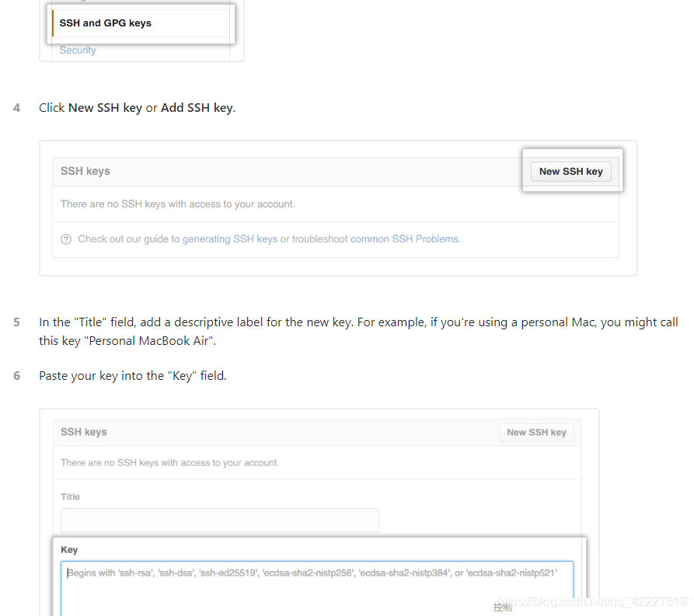Open the generating SSH keys guide link
Viewport: 694px width, 616px height.
coord(230,239)
